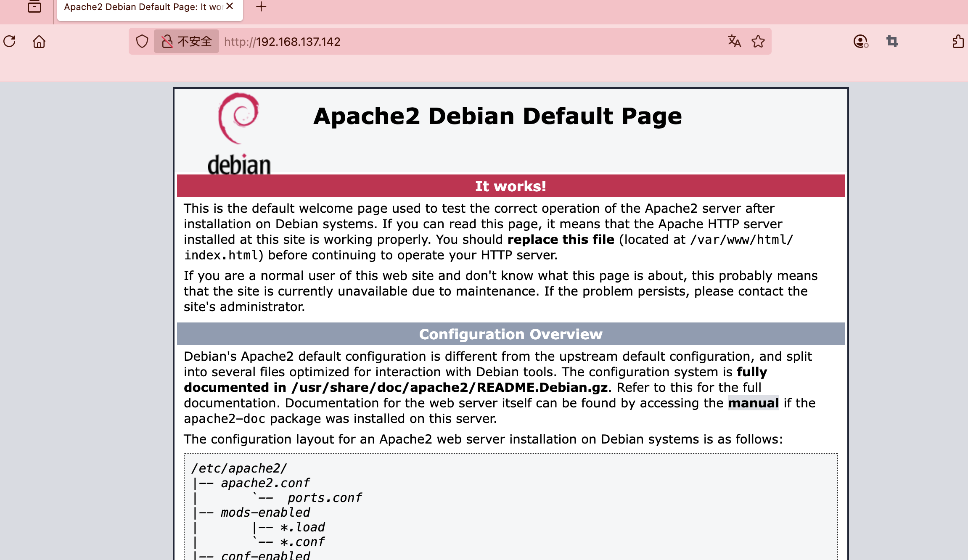The image size is (968, 560).
Task: Close the Apache2 Debian Default Page tab
Action: (230, 6)
